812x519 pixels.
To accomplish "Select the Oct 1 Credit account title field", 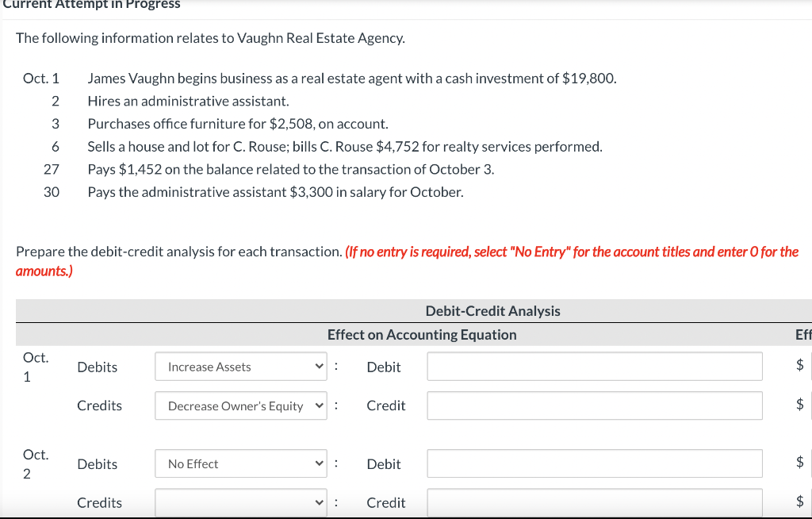I will (x=594, y=405).
